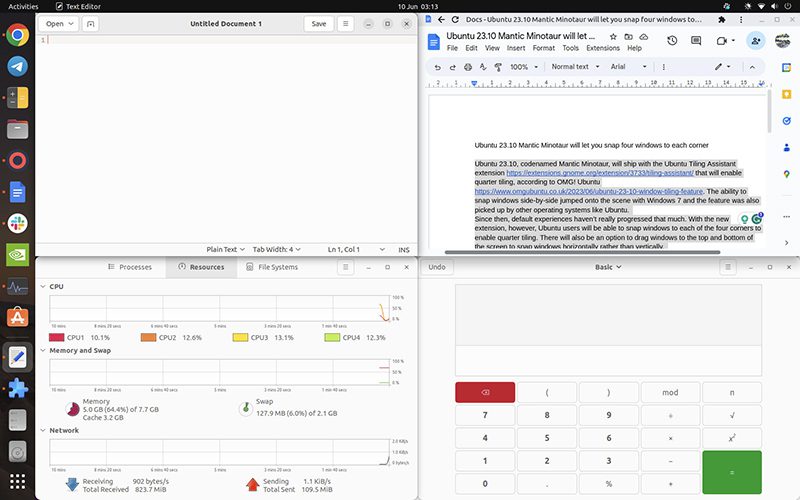Toggle Docs spelling and grammar check icon
The image size is (800, 500).
point(483,67)
